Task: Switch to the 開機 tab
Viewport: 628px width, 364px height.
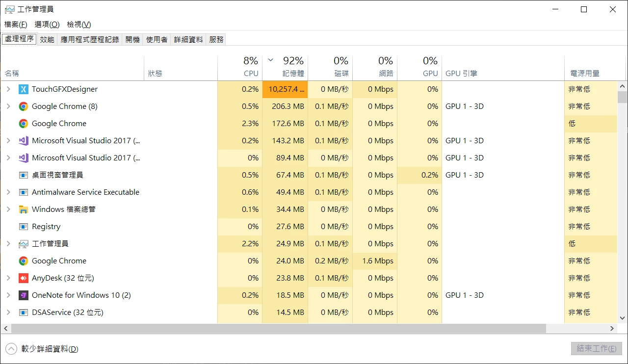Action: coord(132,40)
